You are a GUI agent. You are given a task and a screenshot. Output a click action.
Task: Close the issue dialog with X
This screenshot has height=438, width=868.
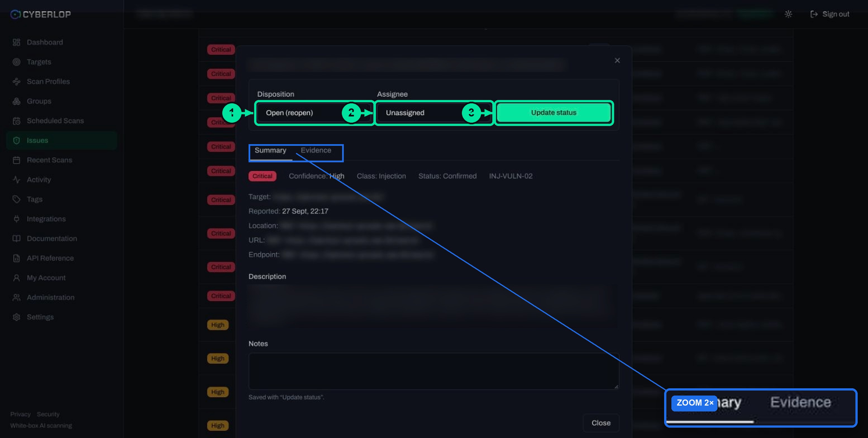617,60
